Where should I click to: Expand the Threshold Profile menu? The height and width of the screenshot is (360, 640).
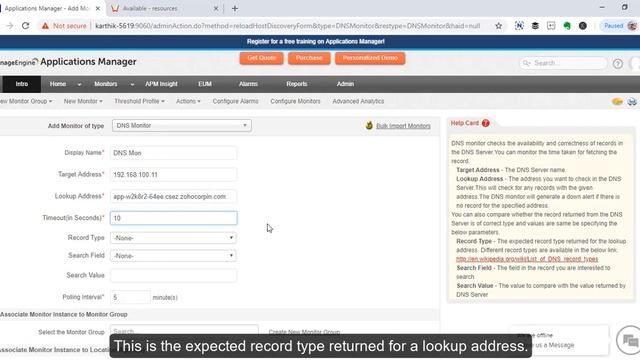[x=139, y=101]
